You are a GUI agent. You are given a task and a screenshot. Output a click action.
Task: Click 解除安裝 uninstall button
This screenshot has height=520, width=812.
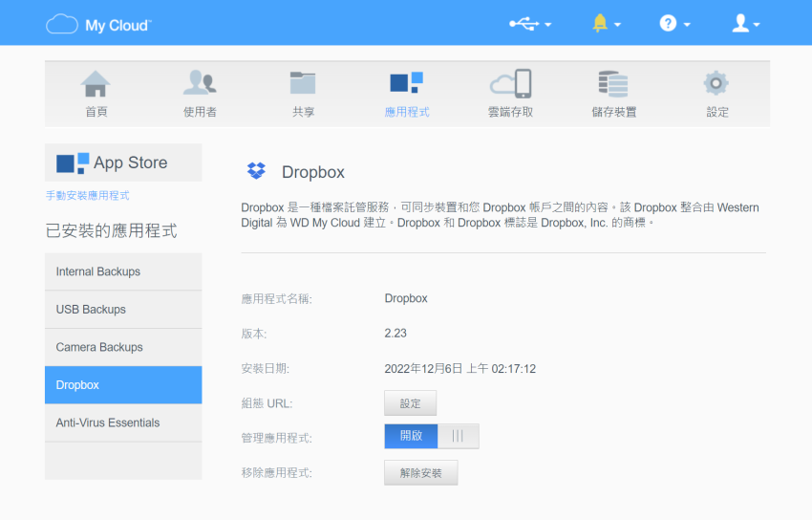point(420,472)
